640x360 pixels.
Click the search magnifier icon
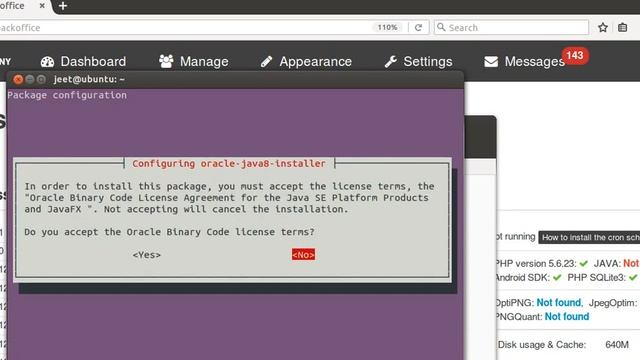(x=441, y=27)
